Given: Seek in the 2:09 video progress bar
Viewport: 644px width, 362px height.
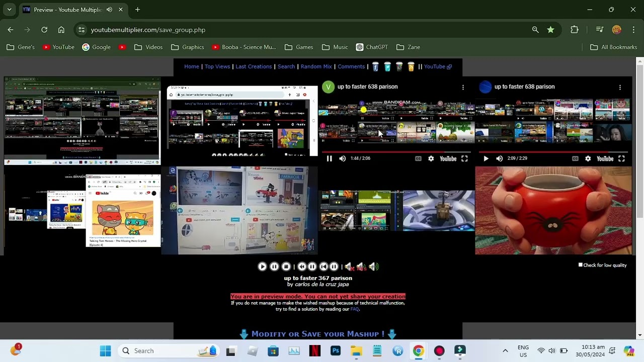Looking at the screenshot, I should pos(553,151).
